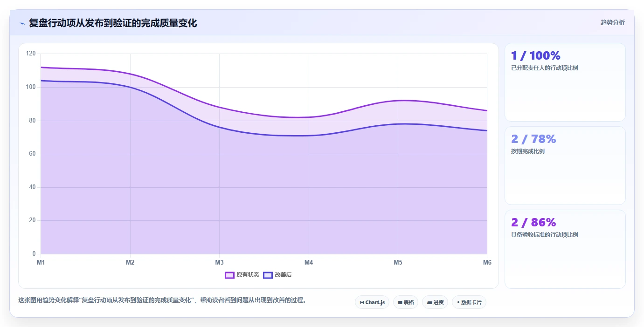Click the 原有状态 legend label

[x=248, y=275]
